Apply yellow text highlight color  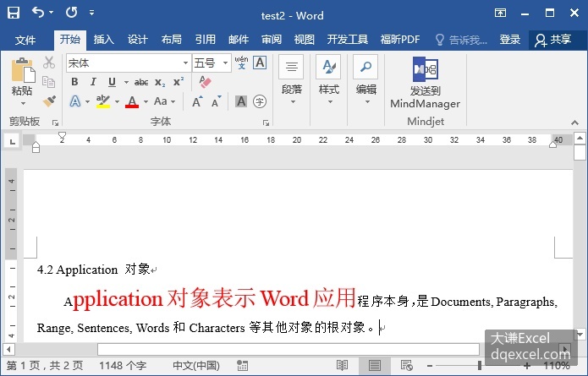pyautogui.click(x=103, y=101)
